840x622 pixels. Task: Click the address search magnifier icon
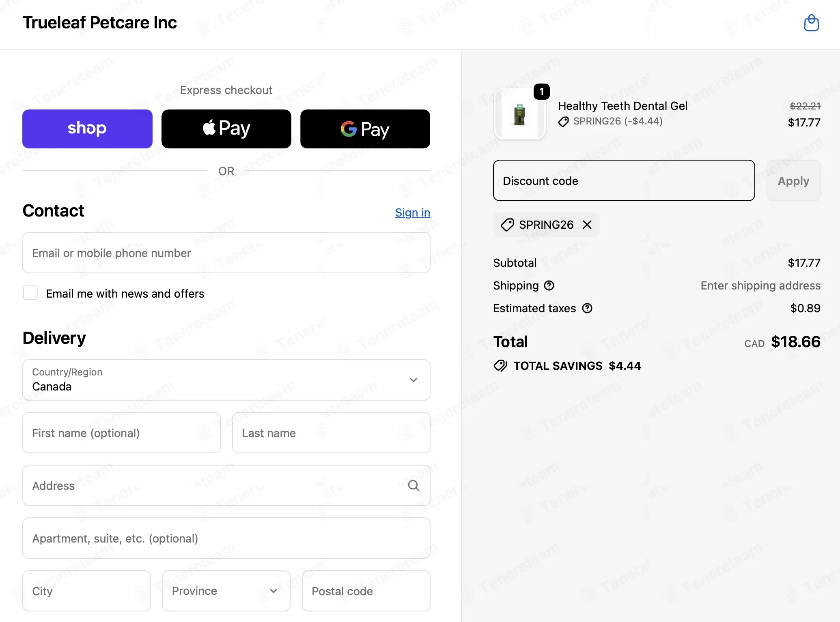[x=414, y=485]
